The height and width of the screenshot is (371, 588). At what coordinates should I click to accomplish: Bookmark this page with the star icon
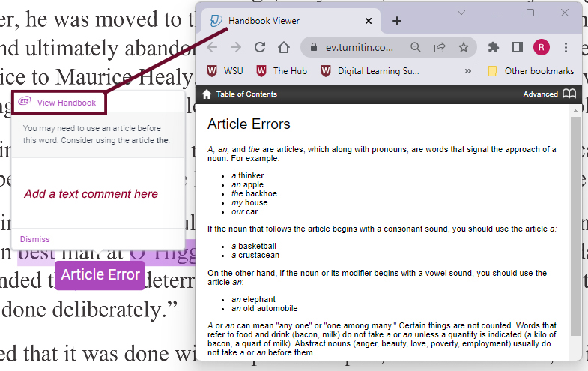[x=464, y=47]
